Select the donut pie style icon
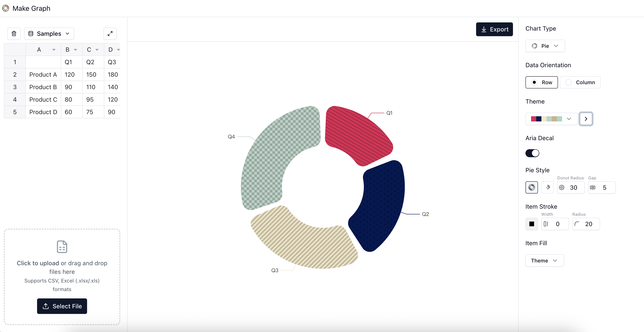Screen dimensions: 644x332 531,187
